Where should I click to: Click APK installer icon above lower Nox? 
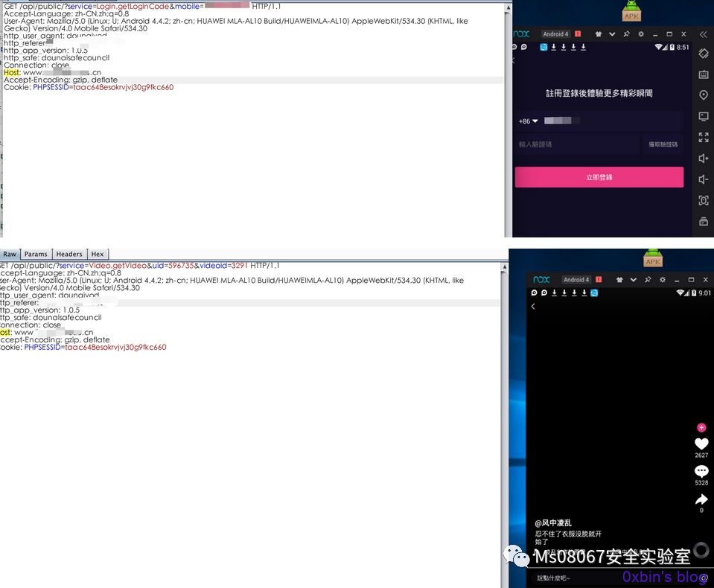click(x=652, y=258)
